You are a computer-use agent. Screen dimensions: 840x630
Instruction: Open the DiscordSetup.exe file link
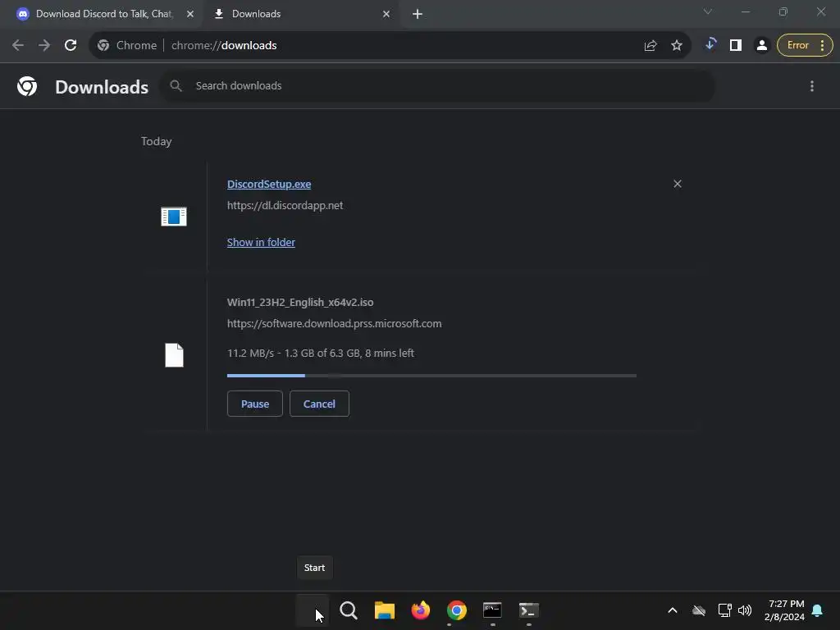[269, 185]
